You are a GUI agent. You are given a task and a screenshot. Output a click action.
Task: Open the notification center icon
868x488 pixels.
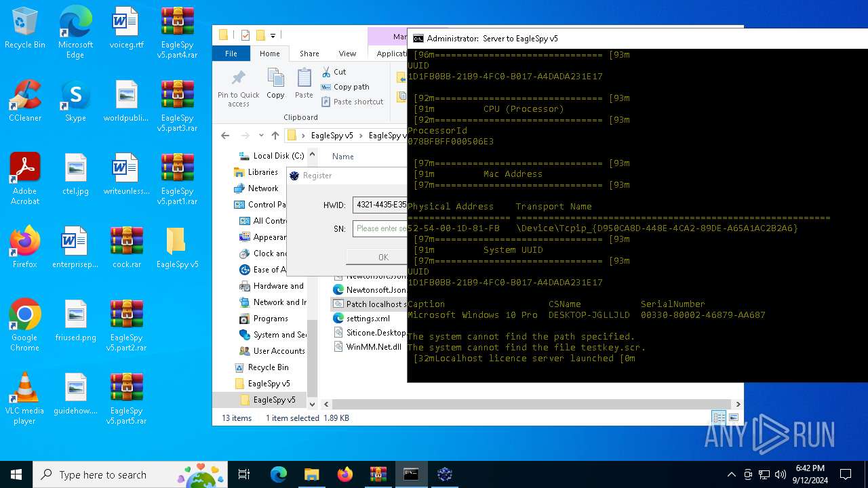(846, 474)
